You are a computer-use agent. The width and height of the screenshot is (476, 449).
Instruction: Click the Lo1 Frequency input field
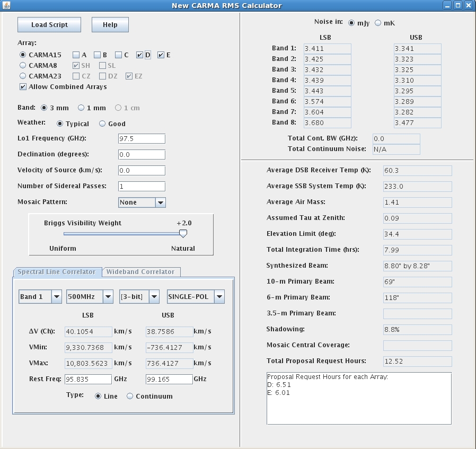point(142,139)
